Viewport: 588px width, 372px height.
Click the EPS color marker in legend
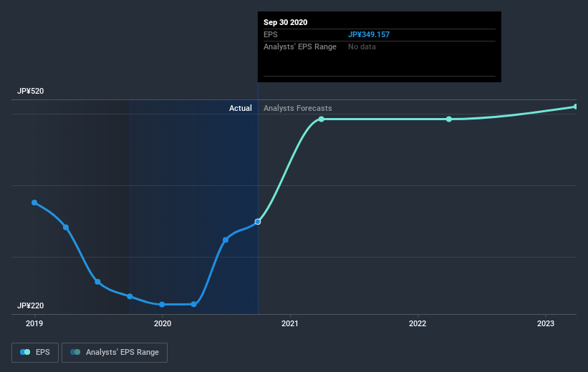coord(25,352)
